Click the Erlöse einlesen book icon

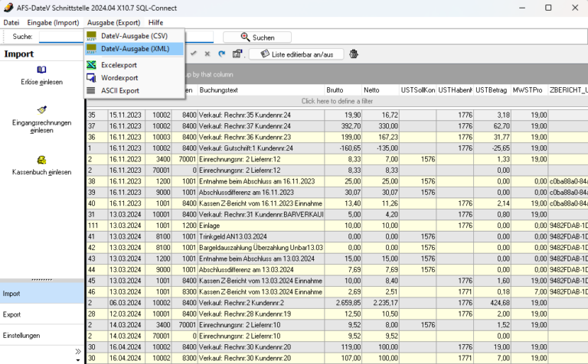[41, 70]
